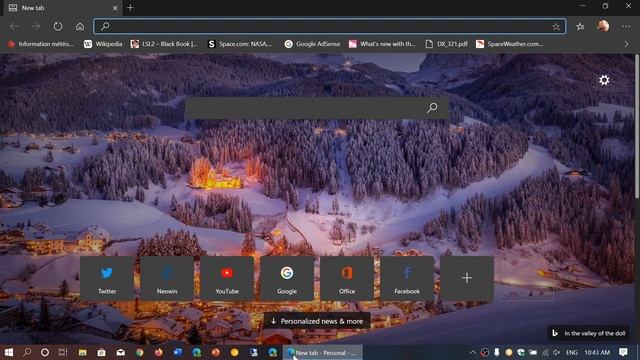Screen dimensions: 640x360
Task: Add this page to favorites star
Action: pos(556,27)
